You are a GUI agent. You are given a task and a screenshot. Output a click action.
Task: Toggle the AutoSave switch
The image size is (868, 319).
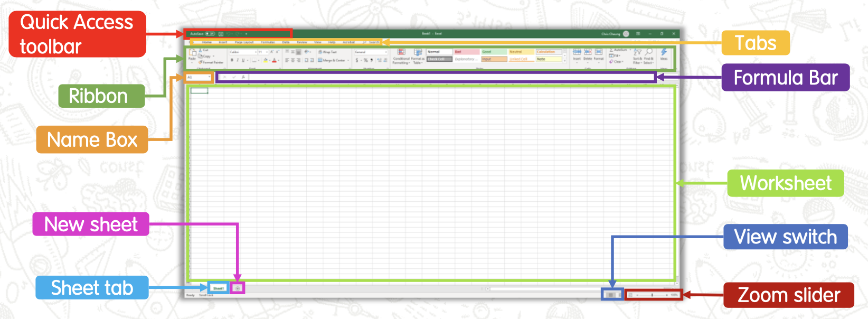(210, 34)
